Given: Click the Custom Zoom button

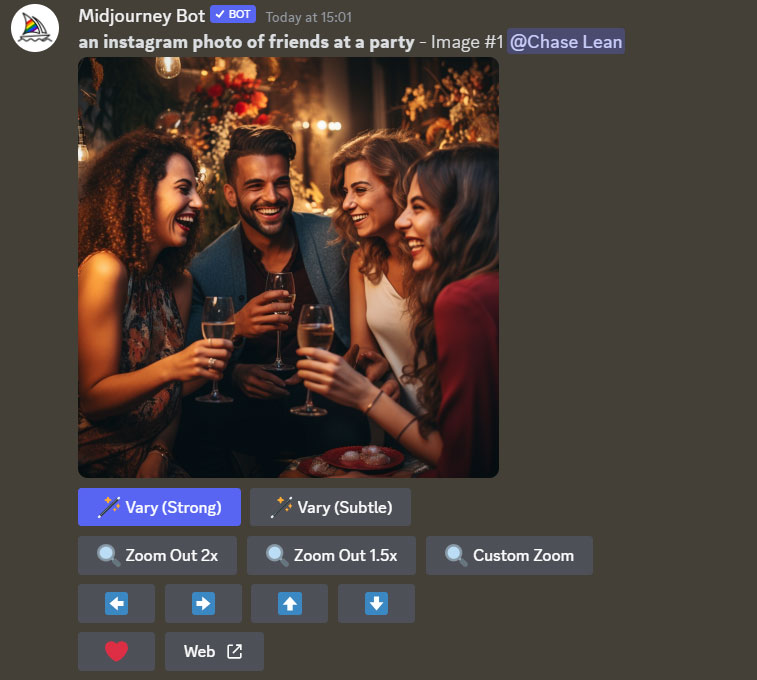Looking at the screenshot, I should pos(509,555).
